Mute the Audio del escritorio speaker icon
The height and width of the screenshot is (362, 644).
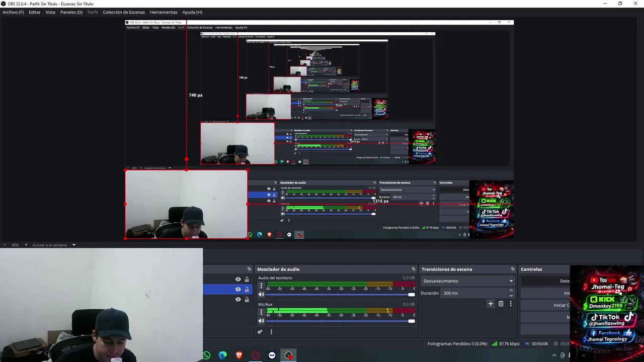pyautogui.click(x=261, y=295)
